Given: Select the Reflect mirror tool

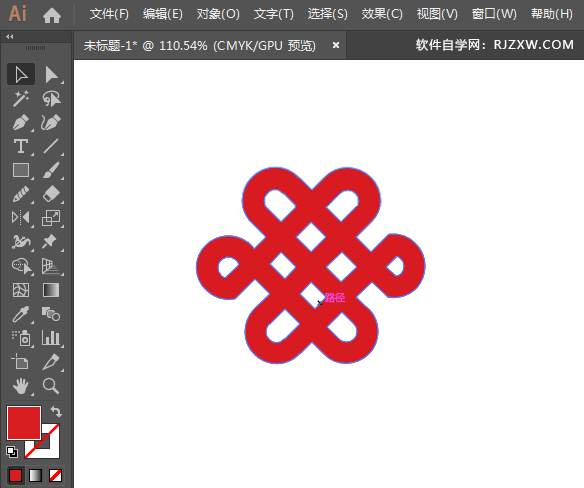Looking at the screenshot, I should point(21,218).
